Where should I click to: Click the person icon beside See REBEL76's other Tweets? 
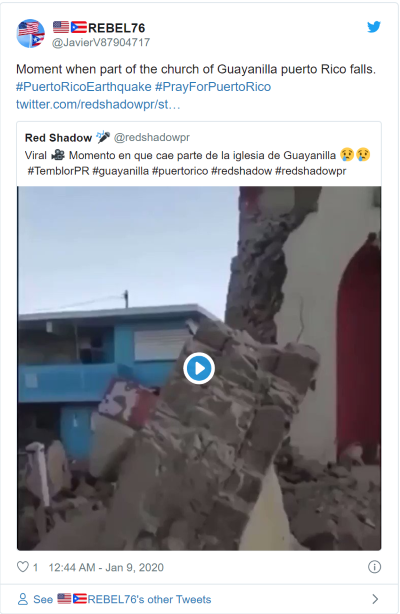point(23,599)
